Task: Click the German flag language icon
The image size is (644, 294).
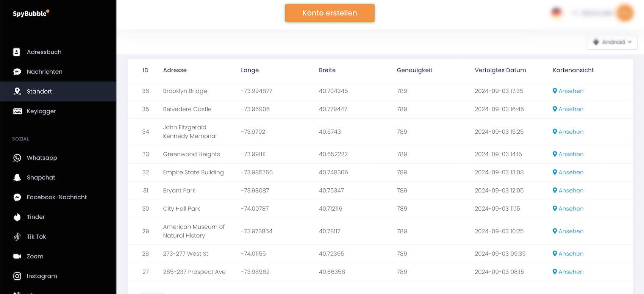Action: coord(556,13)
